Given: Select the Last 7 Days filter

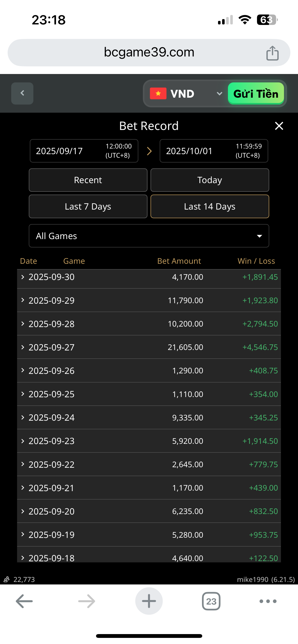Looking at the screenshot, I should [88, 207].
